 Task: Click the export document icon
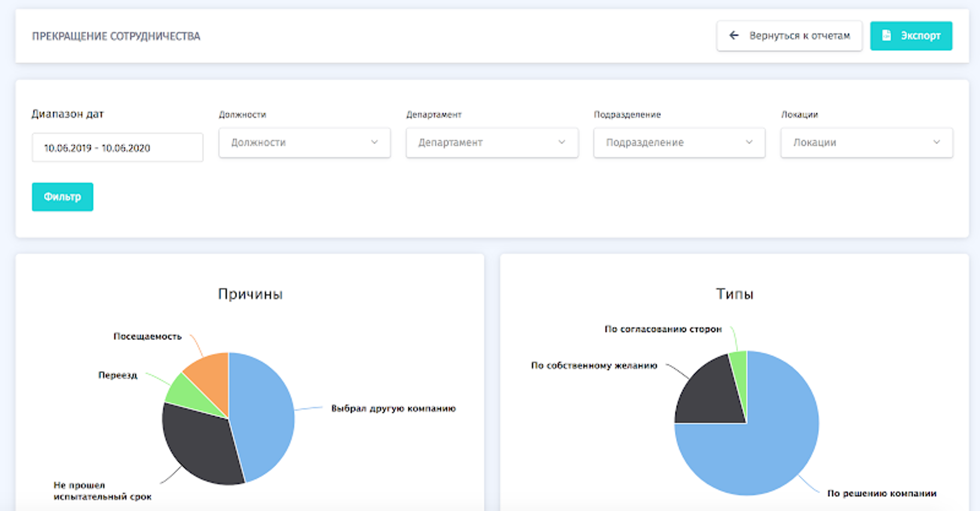887,35
